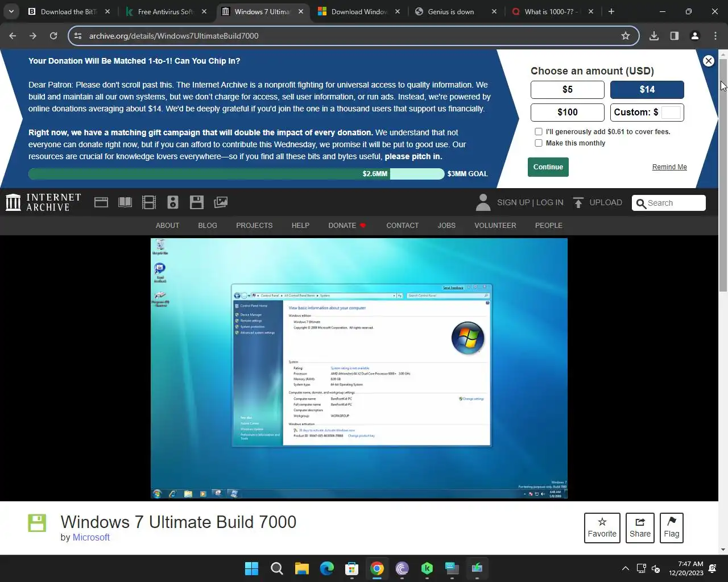The height and width of the screenshot is (582, 728).
Task: Check the cover fees checkbox
Action: pos(539,131)
